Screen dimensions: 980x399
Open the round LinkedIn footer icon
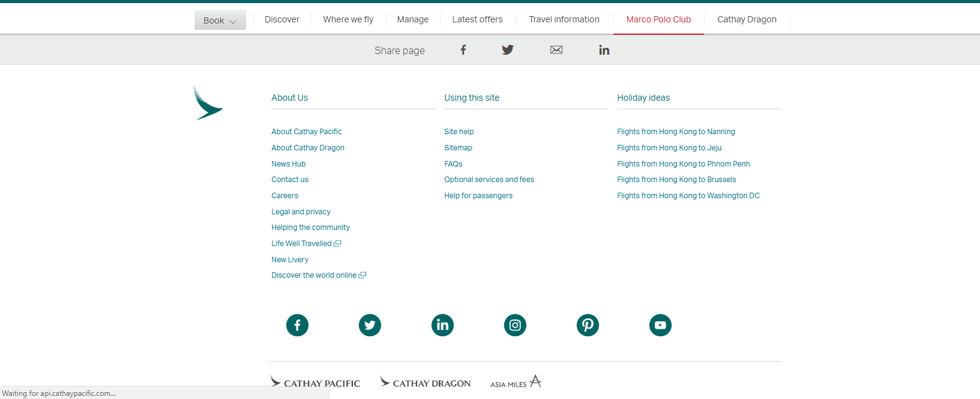point(442,325)
